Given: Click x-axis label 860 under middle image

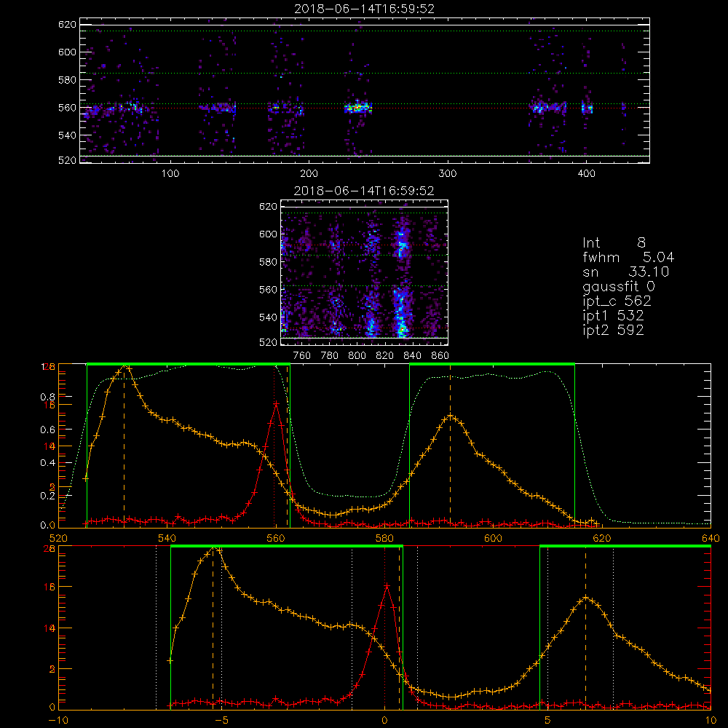Looking at the screenshot, I should pyautogui.click(x=440, y=356).
